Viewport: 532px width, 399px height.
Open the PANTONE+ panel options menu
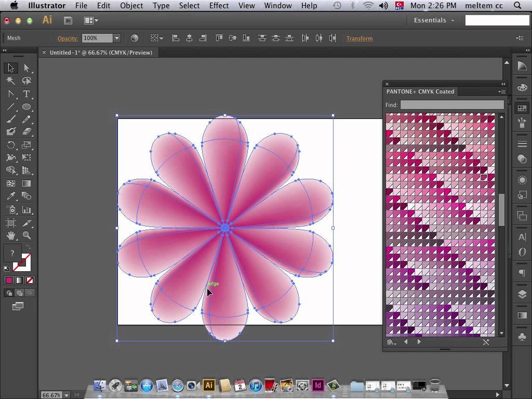[502, 91]
